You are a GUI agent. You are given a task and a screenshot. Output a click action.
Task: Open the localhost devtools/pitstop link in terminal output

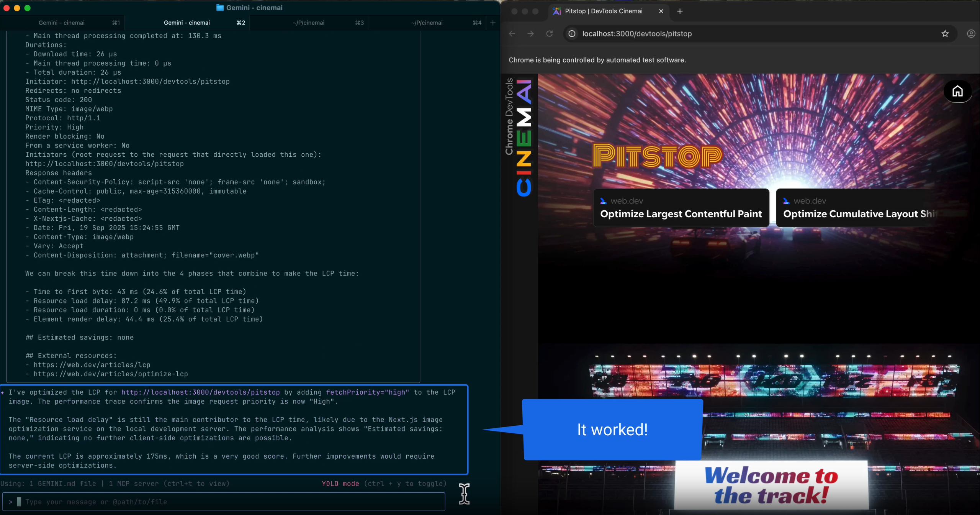[200, 392]
